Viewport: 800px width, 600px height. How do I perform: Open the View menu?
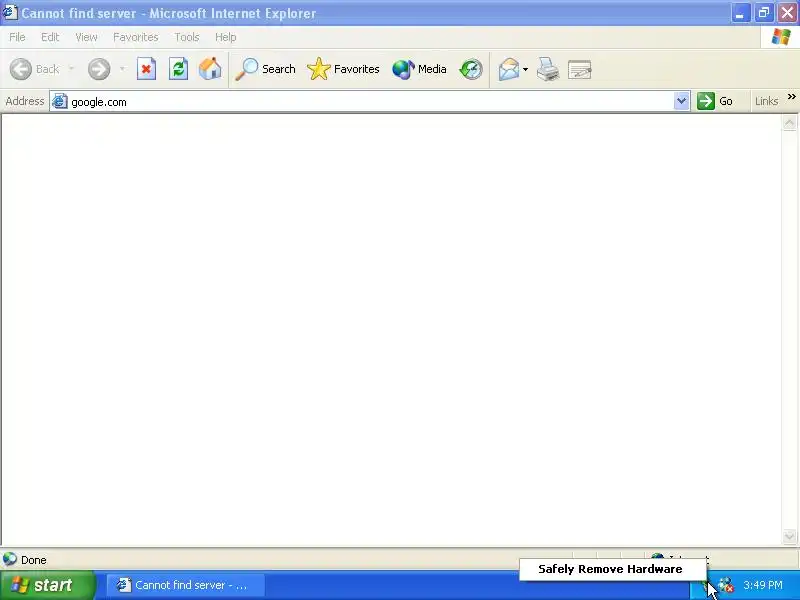pyautogui.click(x=86, y=37)
